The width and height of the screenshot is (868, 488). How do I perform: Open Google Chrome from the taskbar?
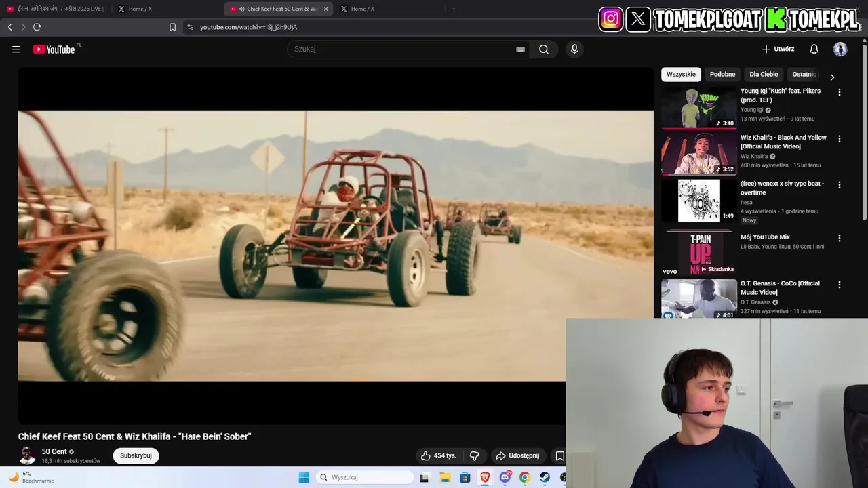524,477
